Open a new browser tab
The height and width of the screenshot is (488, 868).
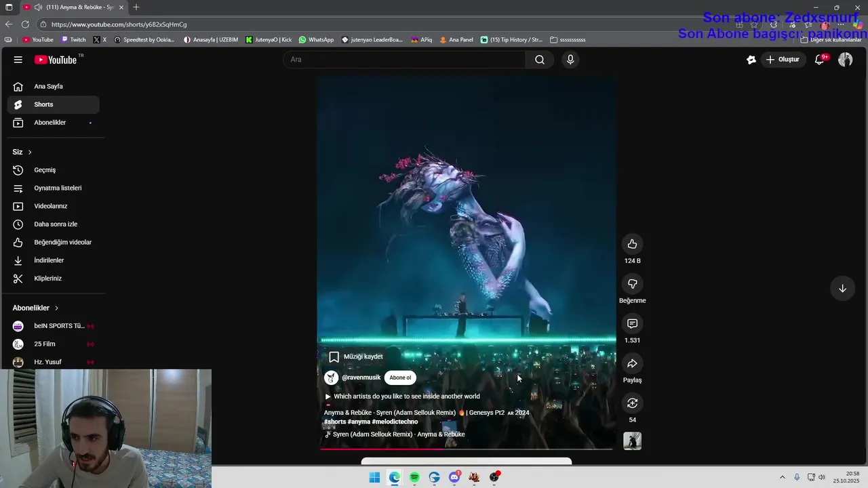[x=136, y=7]
